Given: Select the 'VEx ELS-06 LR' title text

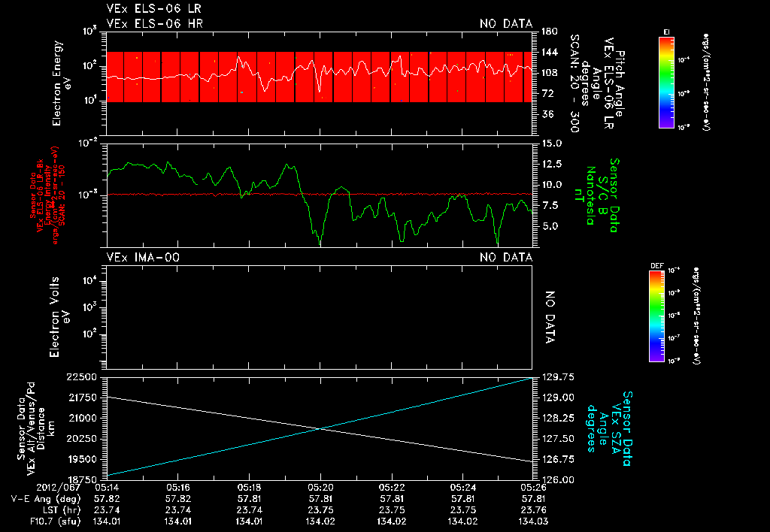Looking at the screenshot, I should pyautogui.click(x=153, y=9).
